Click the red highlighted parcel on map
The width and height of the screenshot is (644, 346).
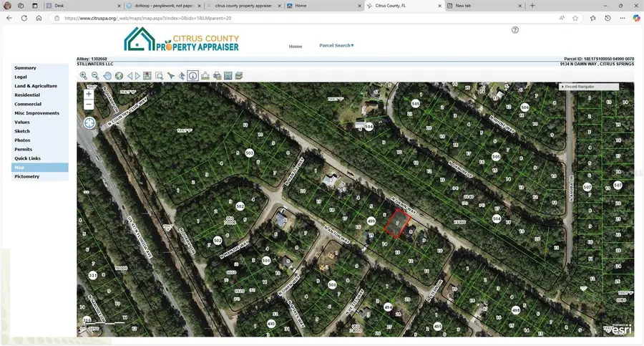point(394,224)
